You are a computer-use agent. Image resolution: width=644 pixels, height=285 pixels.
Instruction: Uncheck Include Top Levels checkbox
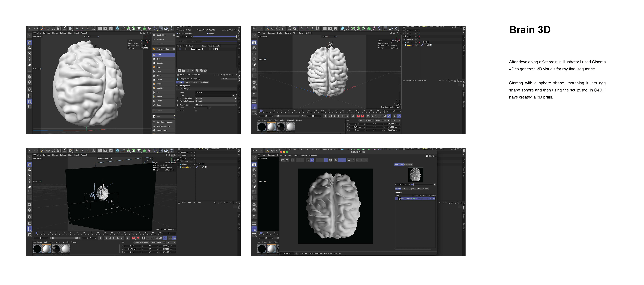tap(177, 34)
